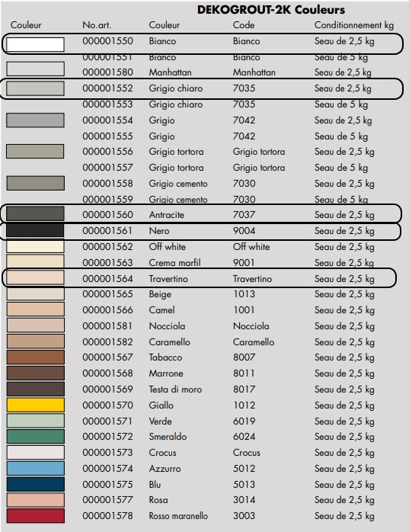Click the Blu dark blue swatch
The height and width of the screenshot is (532, 409).
click(36, 484)
